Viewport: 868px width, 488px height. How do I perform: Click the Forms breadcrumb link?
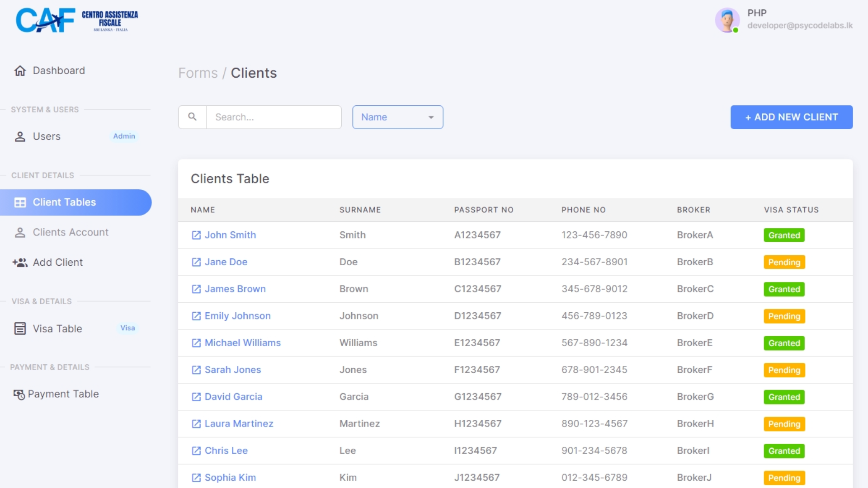[198, 73]
